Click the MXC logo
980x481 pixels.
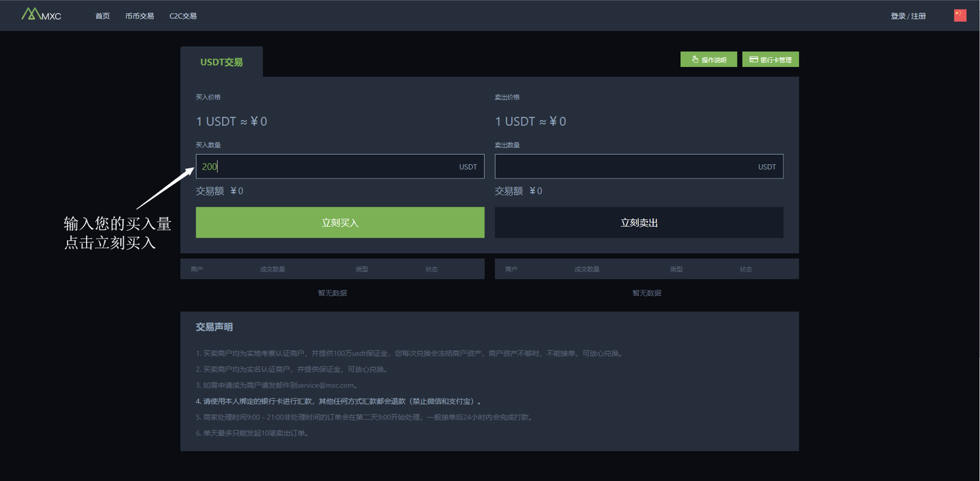click(41, 15)
